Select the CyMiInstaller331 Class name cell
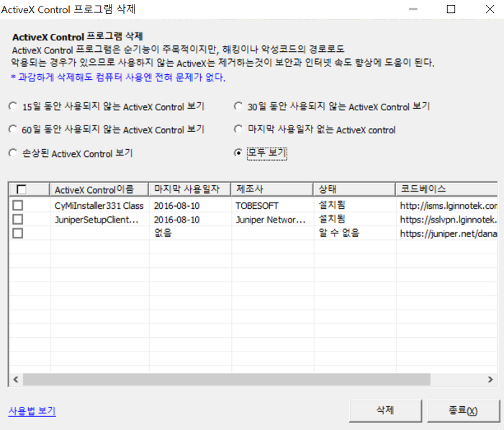This screenshot has height=430, width=504. click(99, 206)
